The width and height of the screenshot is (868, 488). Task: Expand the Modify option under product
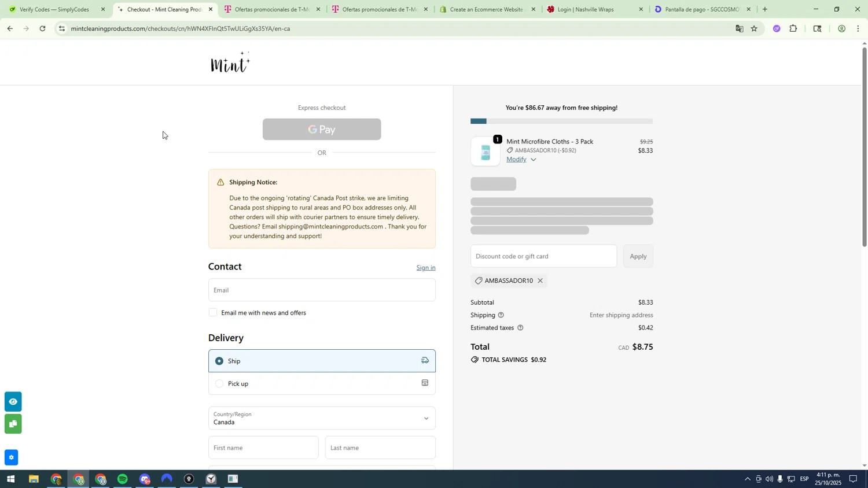click(521, 160)
